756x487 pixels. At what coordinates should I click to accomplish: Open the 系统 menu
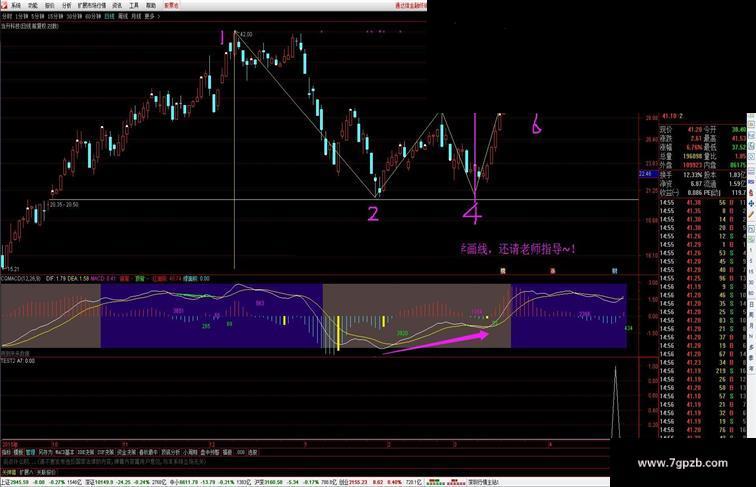point(16,6)
